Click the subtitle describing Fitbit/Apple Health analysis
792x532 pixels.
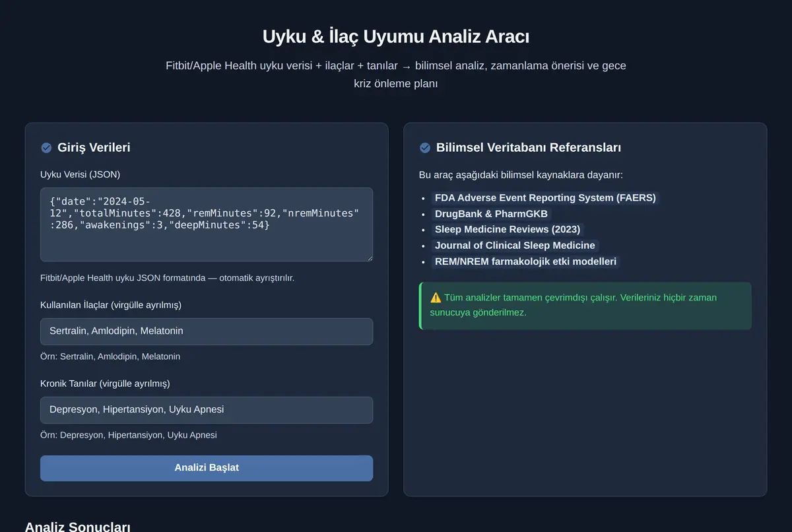coord(396,75)
